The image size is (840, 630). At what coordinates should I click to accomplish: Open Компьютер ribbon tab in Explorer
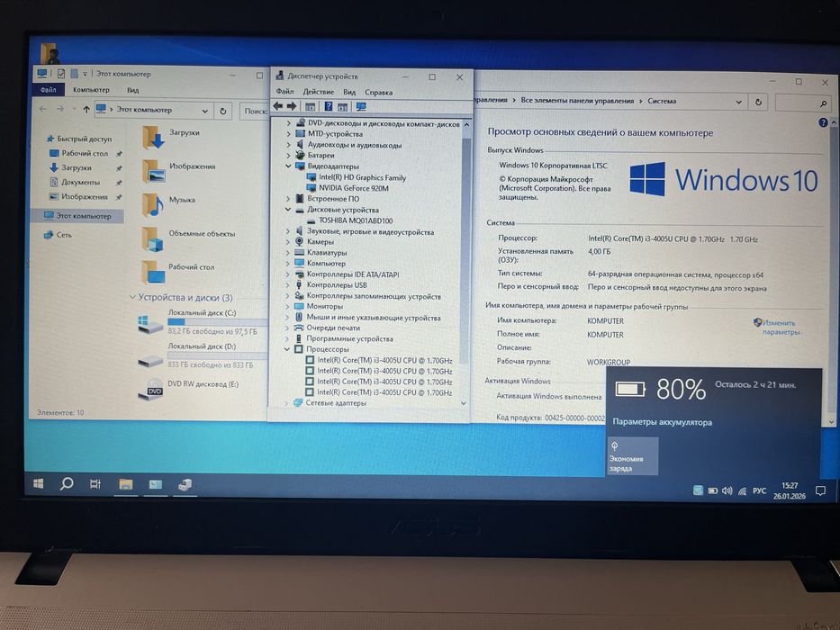click(x=91, y=89)
